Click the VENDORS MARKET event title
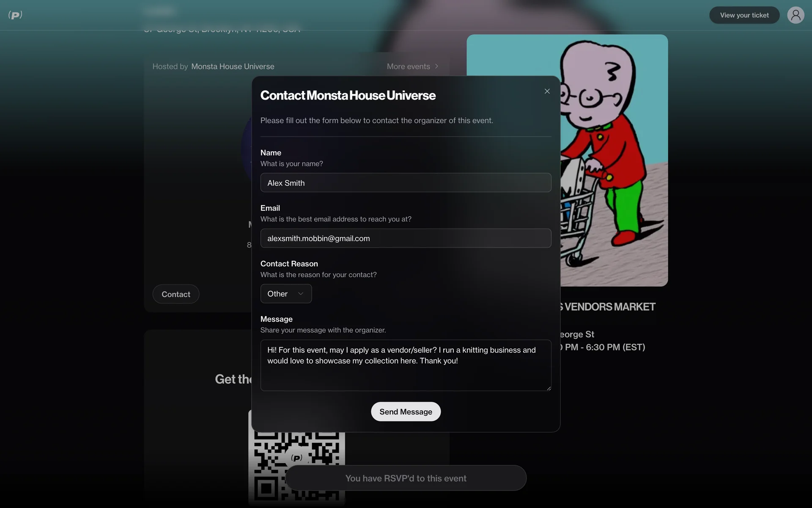Viewport: 812px width, 508px height. coord(609,307)
